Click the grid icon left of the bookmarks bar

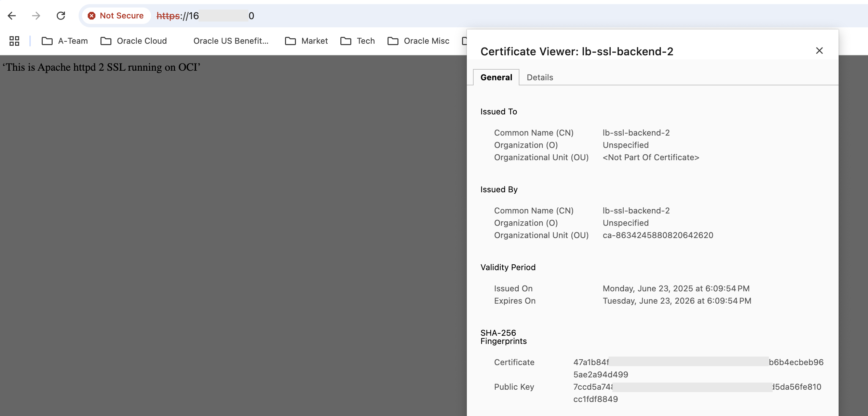(14, 41)
